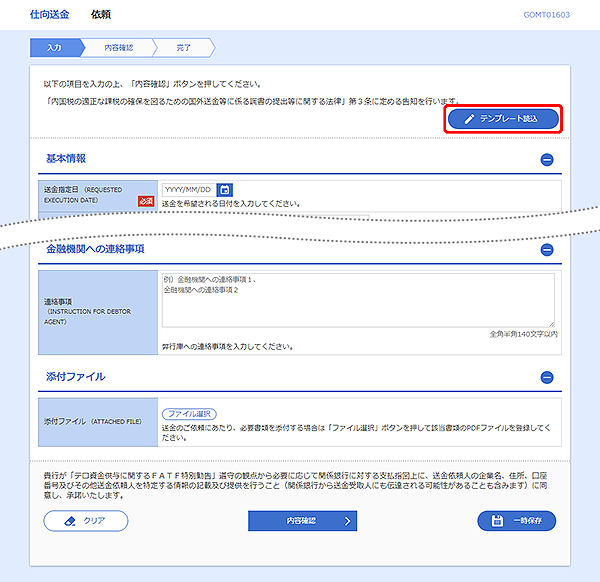Click the 全角半角140文字以内 note text

523,334
